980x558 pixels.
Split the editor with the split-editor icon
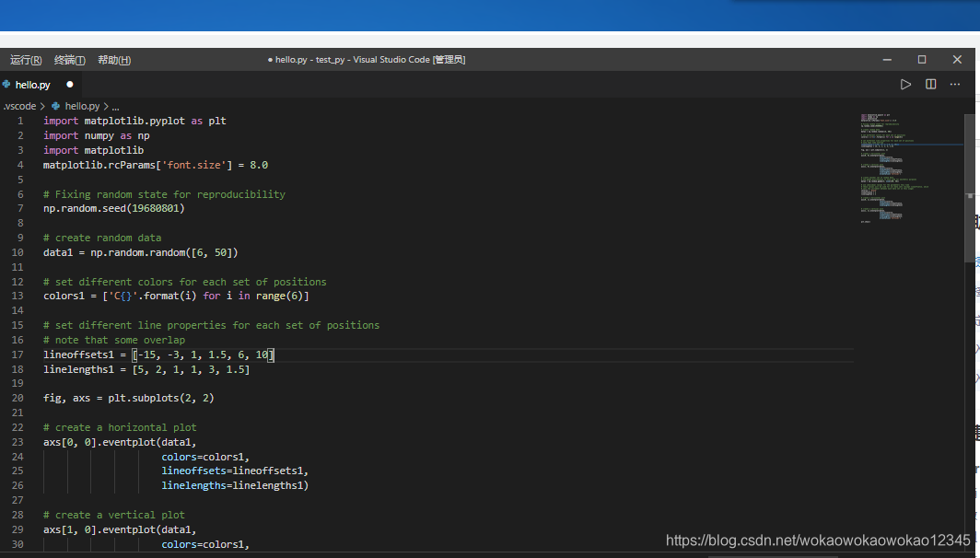(x=930, y=83)
